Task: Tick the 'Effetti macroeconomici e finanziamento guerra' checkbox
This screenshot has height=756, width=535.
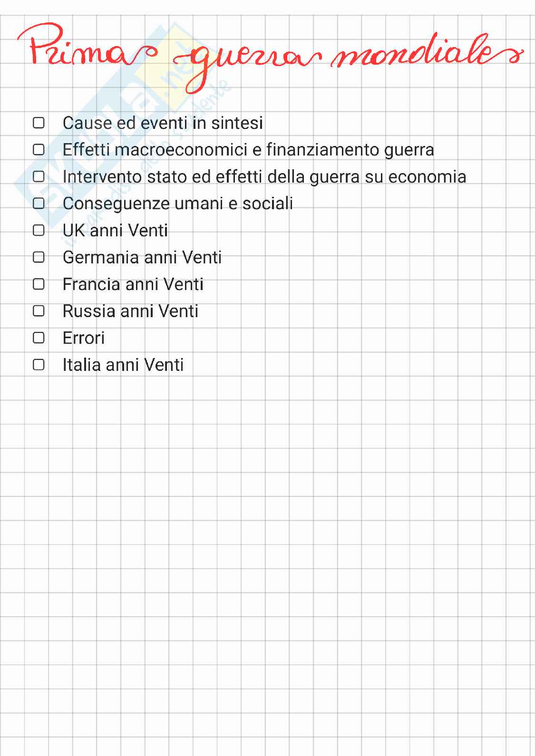Action: coord(39,150)
